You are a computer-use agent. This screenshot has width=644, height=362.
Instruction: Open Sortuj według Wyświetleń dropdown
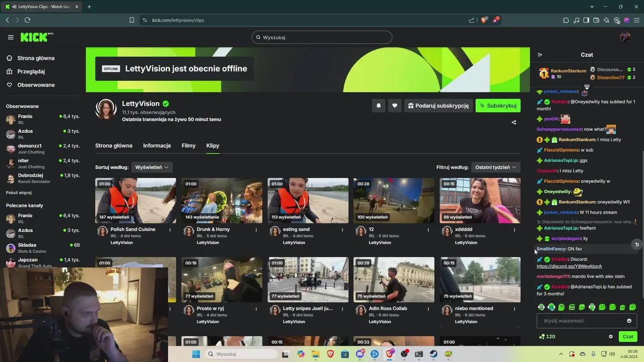coord(152,167)
